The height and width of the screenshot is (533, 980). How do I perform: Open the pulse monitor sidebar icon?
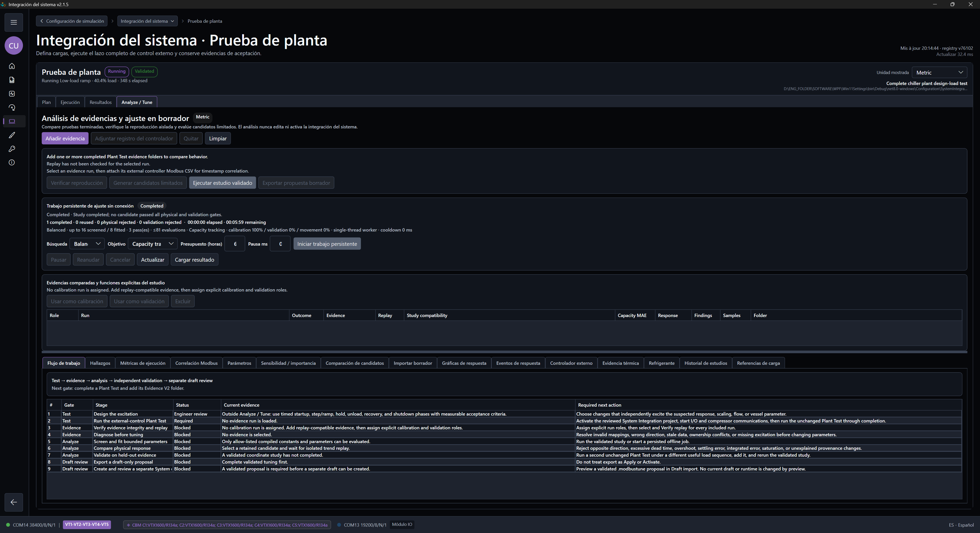tap(12, 94)
